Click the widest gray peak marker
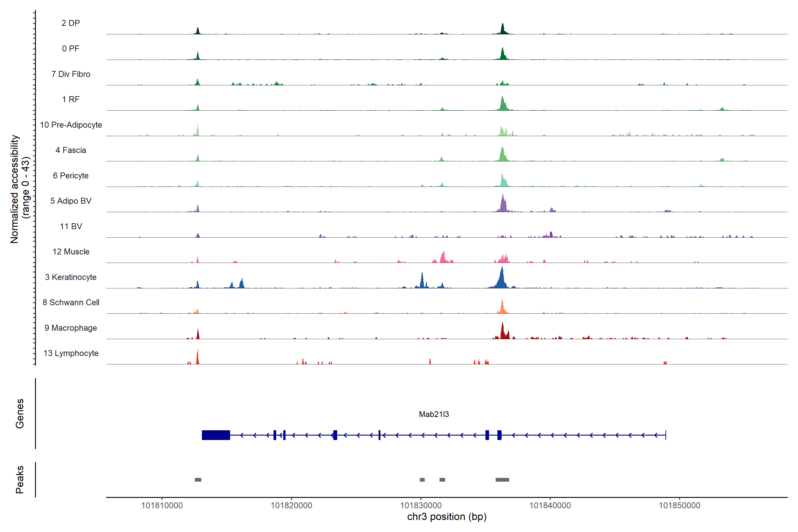This screenshot has height=532, width=798. [x=502, y=480]
